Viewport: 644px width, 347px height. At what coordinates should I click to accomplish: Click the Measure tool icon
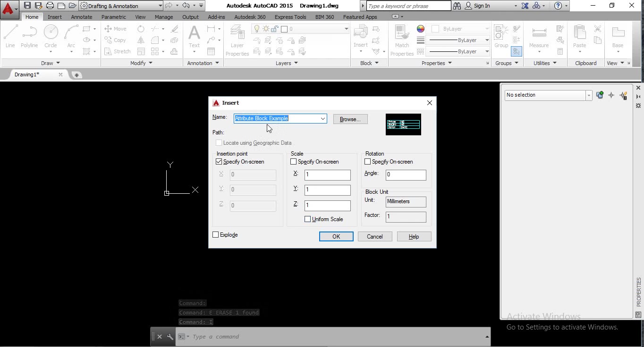[539, 37]
